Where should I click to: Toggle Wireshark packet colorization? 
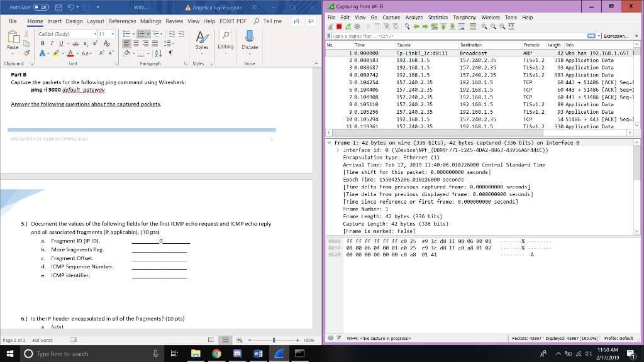pyautogui.click(x=473, y=26)
